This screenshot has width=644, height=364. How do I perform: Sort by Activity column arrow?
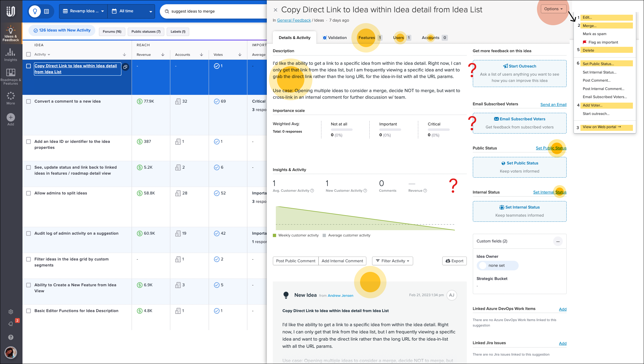coord(124,55)
